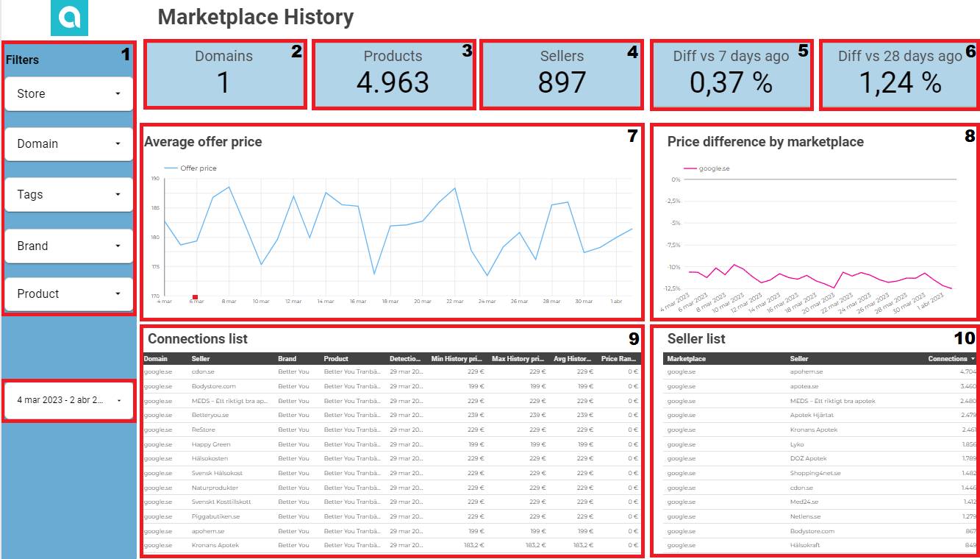Click Detection column header in Connections list
Viewport: 980px width, 559px height.
tap(406, 359)
